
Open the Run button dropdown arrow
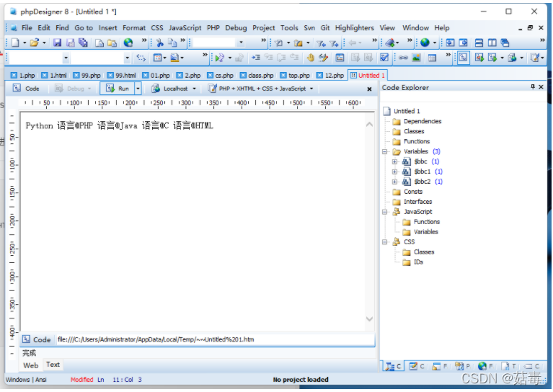pos(138,89)
